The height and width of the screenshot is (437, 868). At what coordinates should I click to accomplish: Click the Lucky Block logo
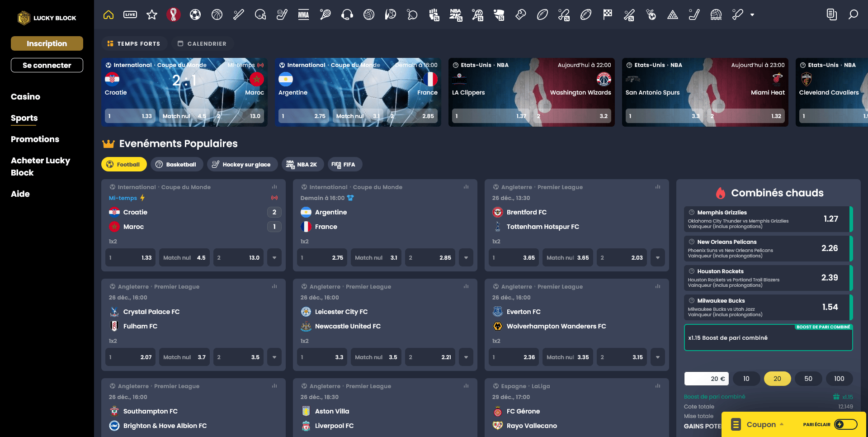coord(47,18)
